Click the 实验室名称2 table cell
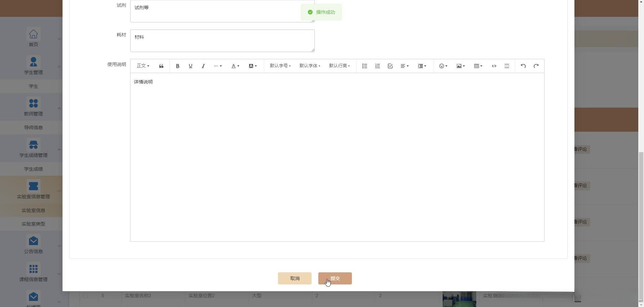The height and width of the screenshot is (307, 644). [x=138, y=296]
